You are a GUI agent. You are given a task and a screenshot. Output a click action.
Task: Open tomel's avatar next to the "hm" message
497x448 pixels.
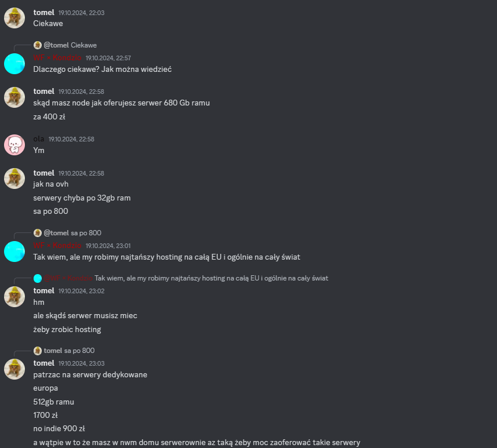click(x=14, y=297)
